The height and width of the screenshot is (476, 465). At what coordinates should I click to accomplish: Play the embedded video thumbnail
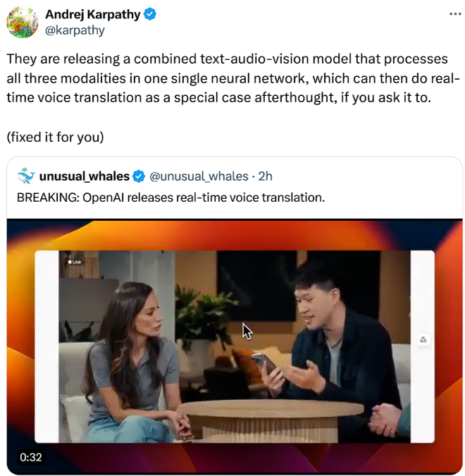pos(235,346)
